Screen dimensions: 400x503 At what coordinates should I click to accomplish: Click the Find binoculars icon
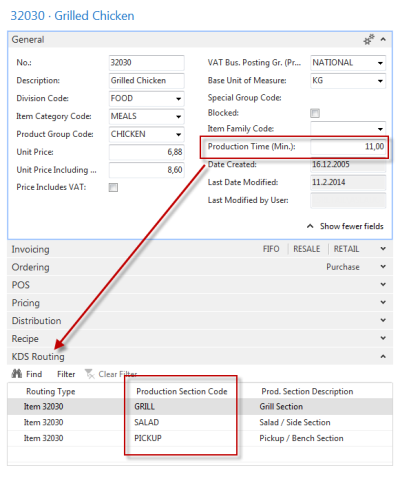tap(17, 374)
